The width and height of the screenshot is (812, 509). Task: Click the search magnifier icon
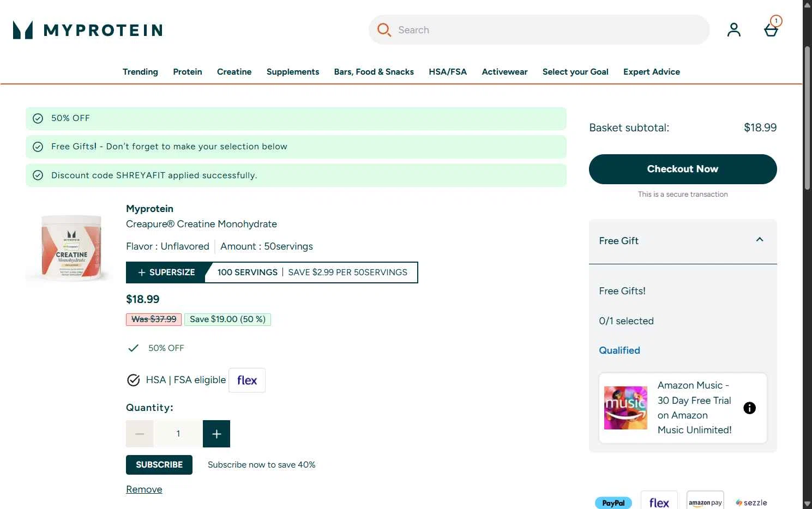point(384,30)
